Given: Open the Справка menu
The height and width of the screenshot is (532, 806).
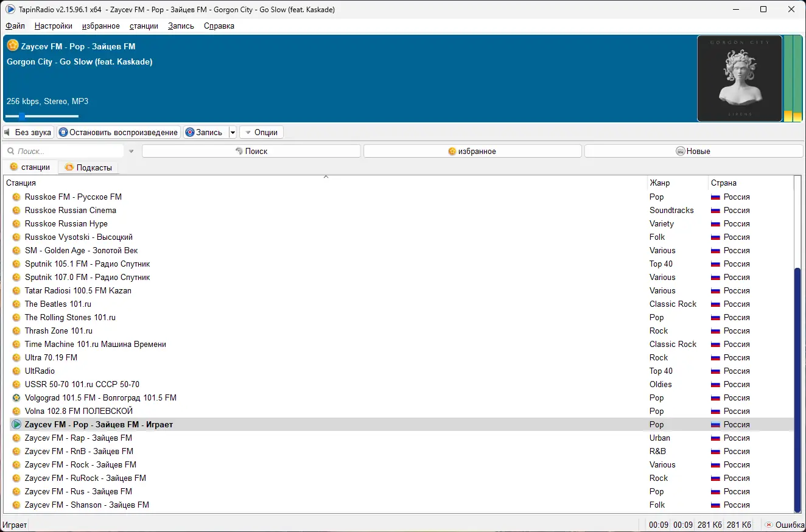Looking at the screenshot, I should tap(219, 26).
